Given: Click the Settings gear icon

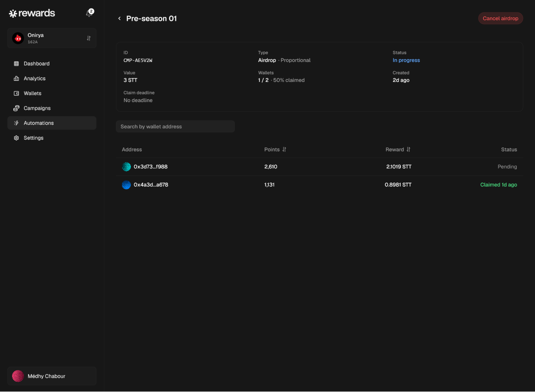Looking at the screenshot, I should click(x=16, y=138).
